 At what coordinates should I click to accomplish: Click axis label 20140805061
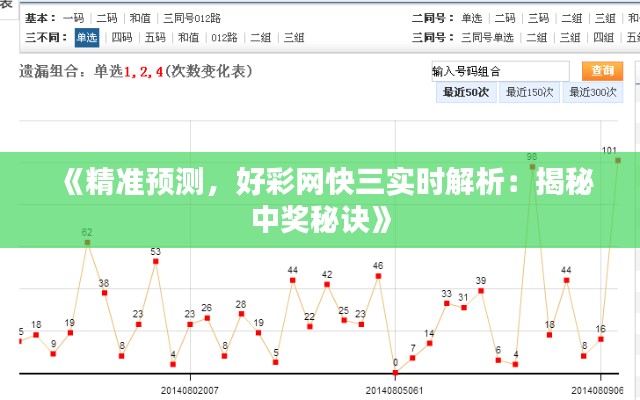pyautogui.click(x=395, y=391)
